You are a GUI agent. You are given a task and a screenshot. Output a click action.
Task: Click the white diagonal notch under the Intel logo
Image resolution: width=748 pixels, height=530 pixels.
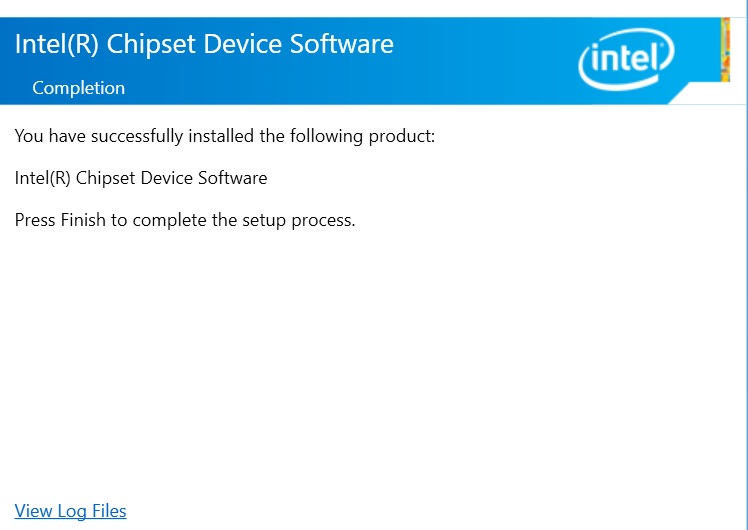[700, 94]
